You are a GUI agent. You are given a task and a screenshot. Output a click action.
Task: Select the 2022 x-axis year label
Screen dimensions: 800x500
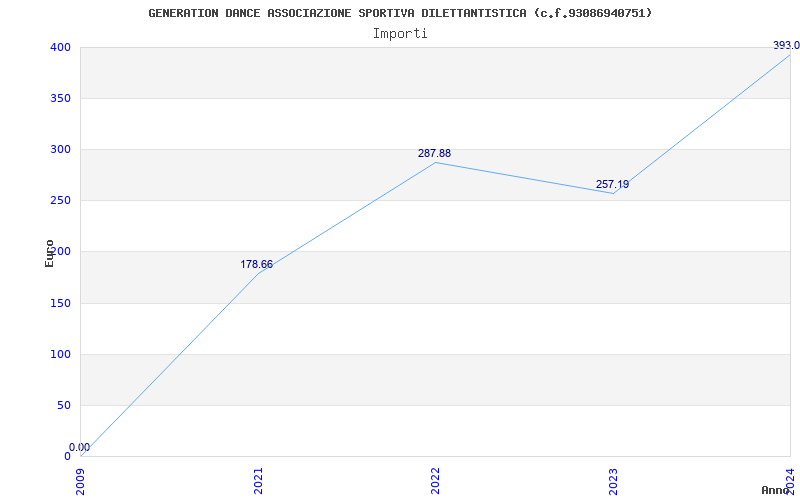click(x=435, y=481)
